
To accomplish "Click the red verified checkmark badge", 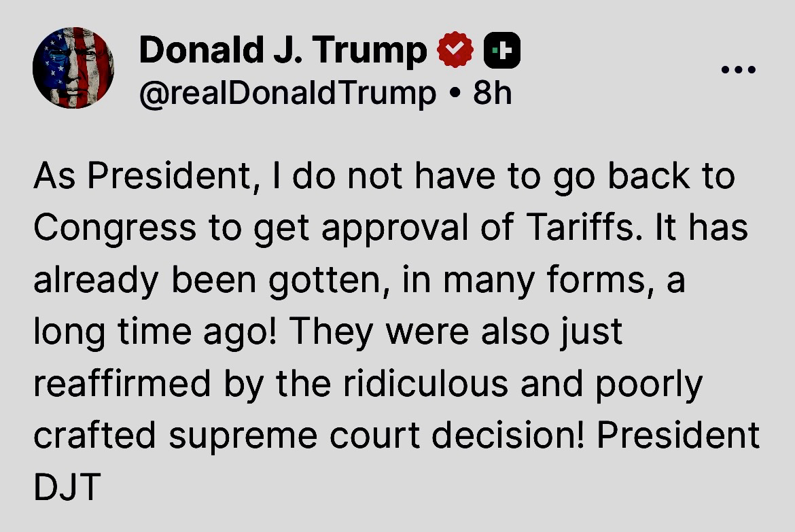I will (x=455, y=51).
